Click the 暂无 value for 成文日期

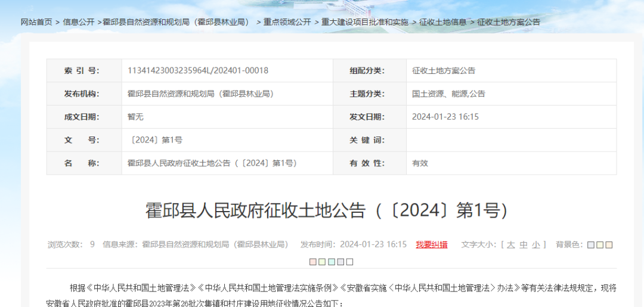pos(135,117)
